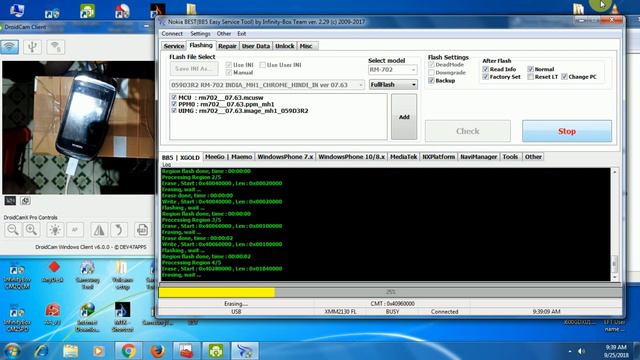Click Exit menu item
The width and height of the screenshot is (640, 360).
(x=242, y=33)
